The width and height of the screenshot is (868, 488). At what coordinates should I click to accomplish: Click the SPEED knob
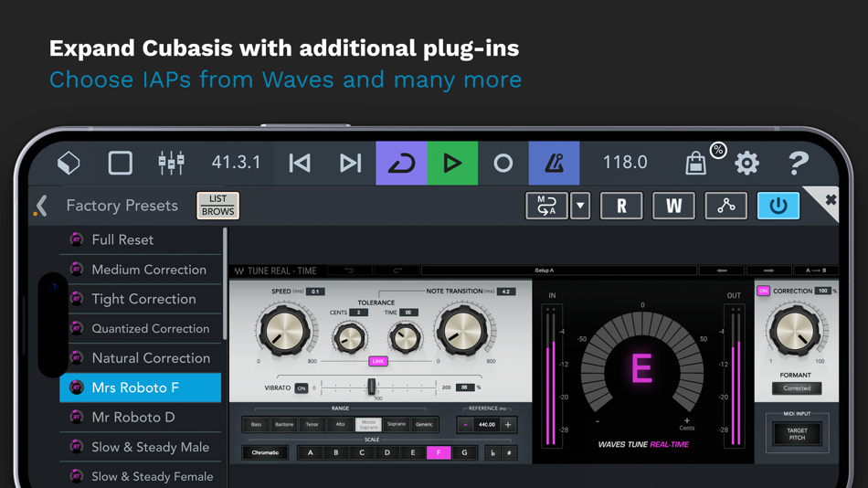click(284, 331)
